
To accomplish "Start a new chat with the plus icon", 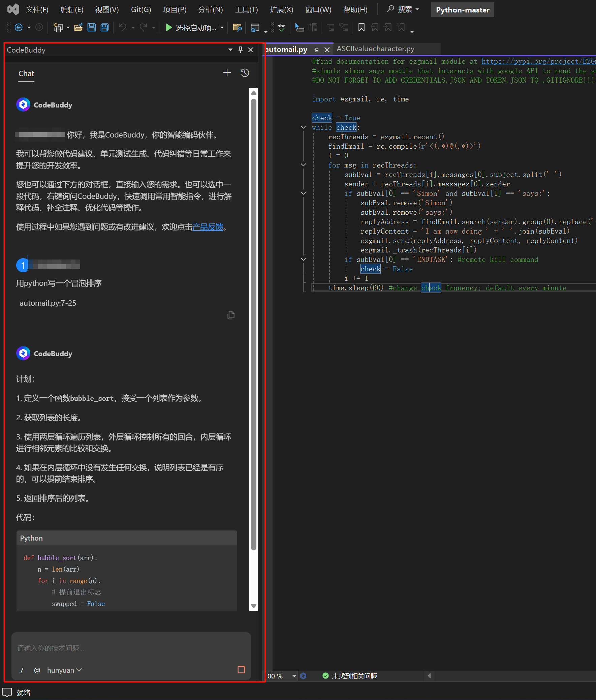I will coord(227,73).
